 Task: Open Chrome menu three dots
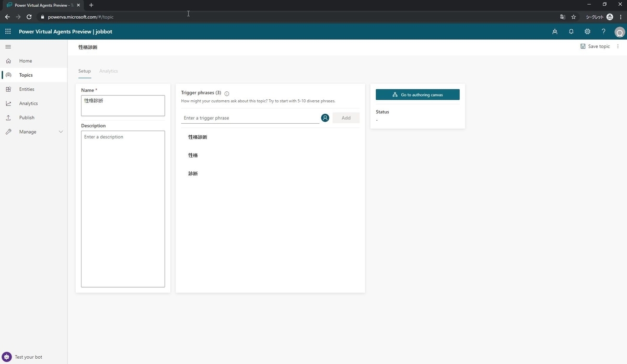pyautogui.click(x=620, y=17)
